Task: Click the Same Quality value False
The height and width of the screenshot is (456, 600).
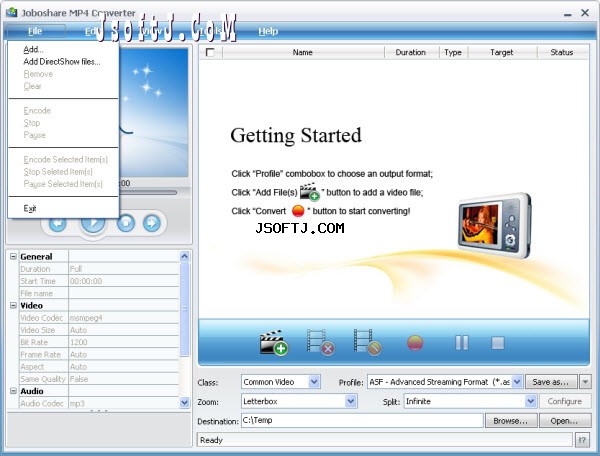Action: [79, 379]
